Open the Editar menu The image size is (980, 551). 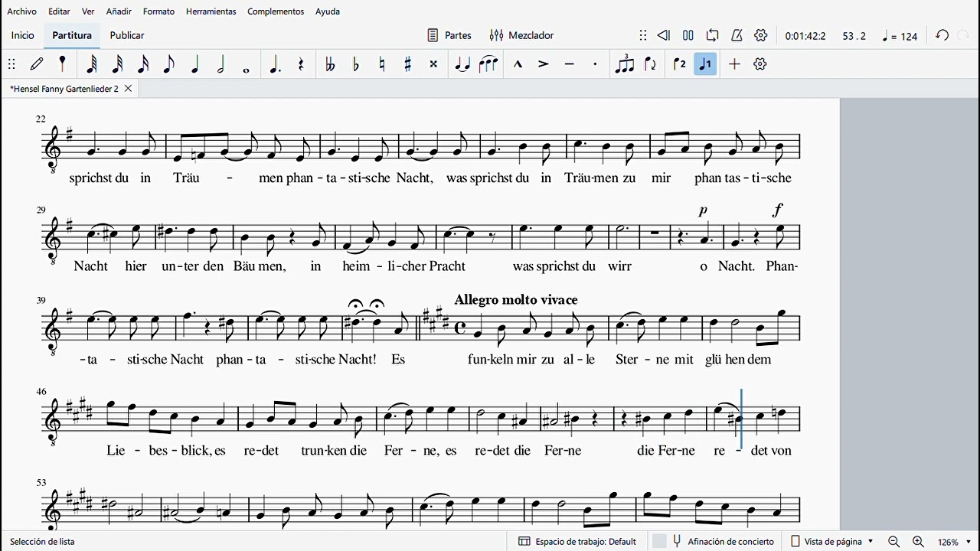(59, 11)
